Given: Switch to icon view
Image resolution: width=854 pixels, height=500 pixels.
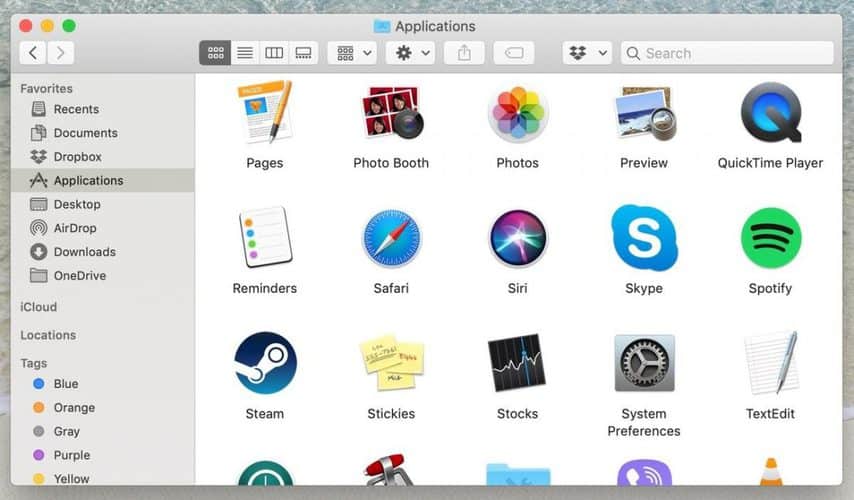Looking at the screenshot, I should click(x=215, y=53).
